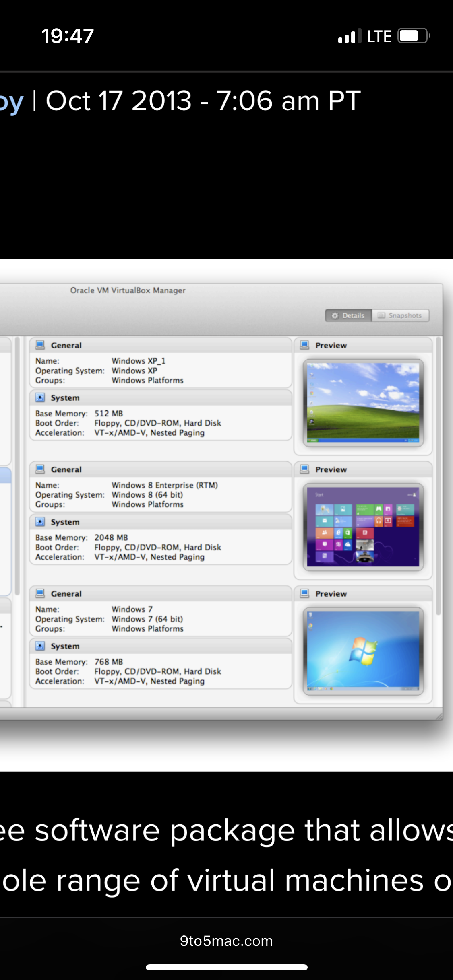
Task: Click the text Windows 8 Enterprise (RTM)
Action: pos(165,485)
